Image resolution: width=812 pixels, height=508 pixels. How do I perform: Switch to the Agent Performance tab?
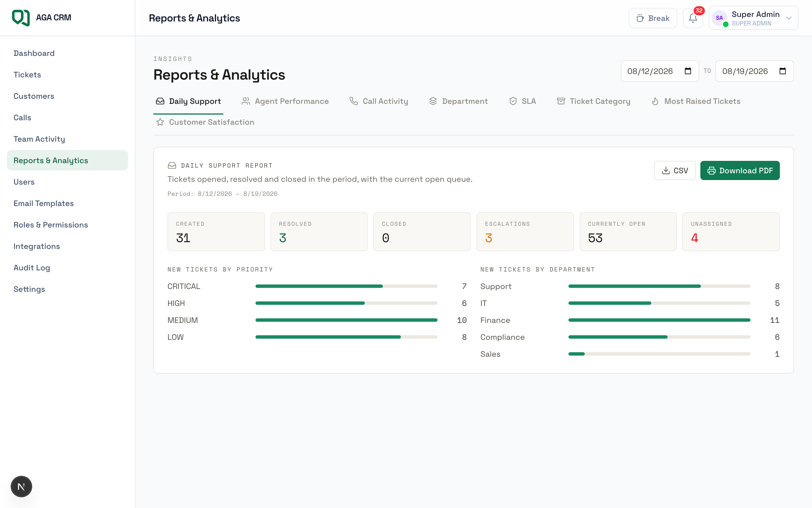click(285, 101)
